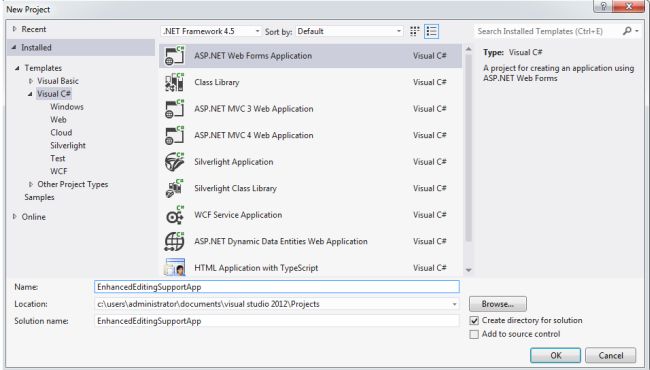Expand the Recent section
The image size is (650, 370).
click(15, 29)
